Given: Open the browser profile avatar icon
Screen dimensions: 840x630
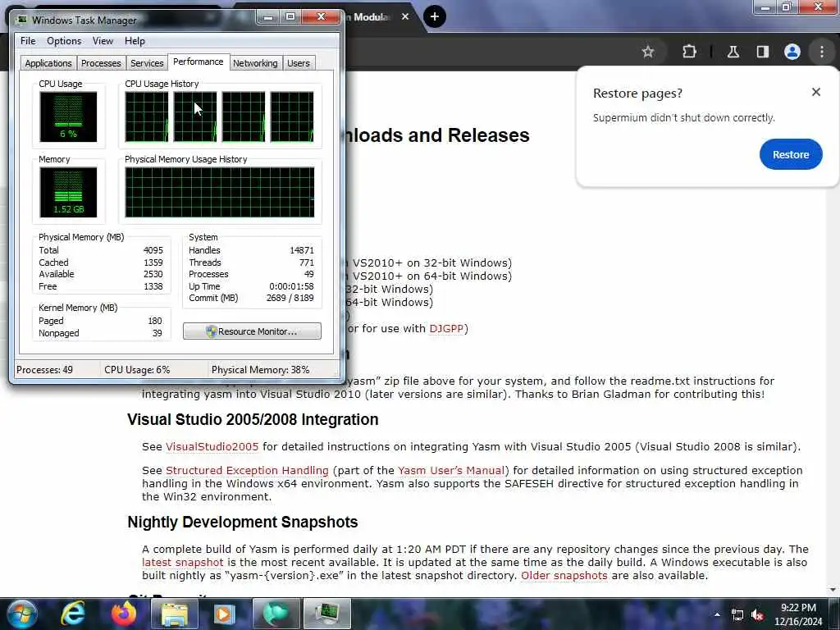Looking at the screenshot, I should pyautogui.click(x=792, y=52).
